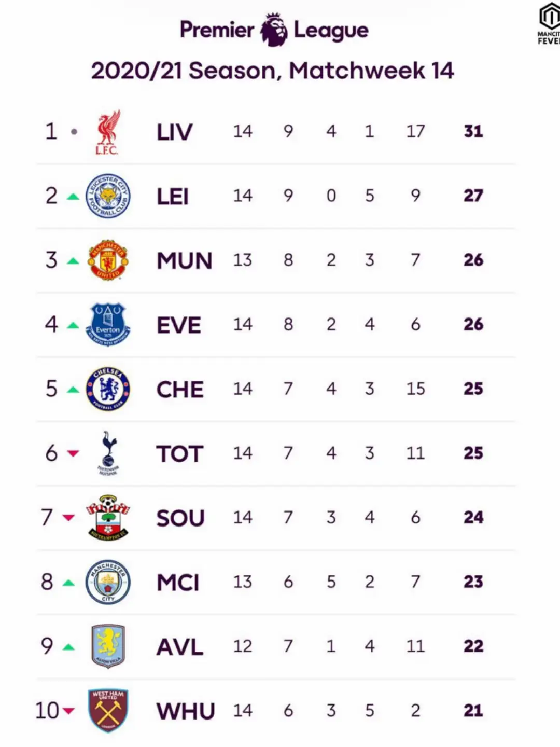Open the Everton club badge
The width and height of the screenshot is (560, 747).
click(x=108, y=325)
